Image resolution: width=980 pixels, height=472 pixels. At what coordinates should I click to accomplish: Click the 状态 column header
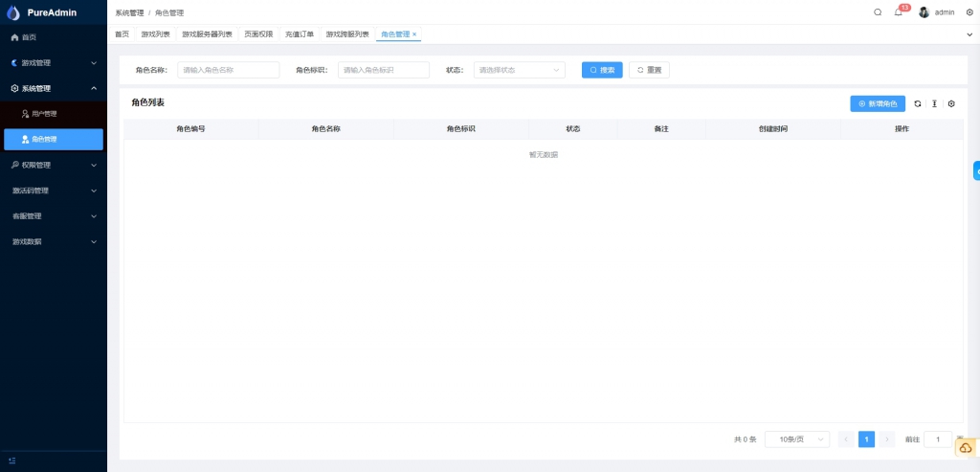point(573,129)
